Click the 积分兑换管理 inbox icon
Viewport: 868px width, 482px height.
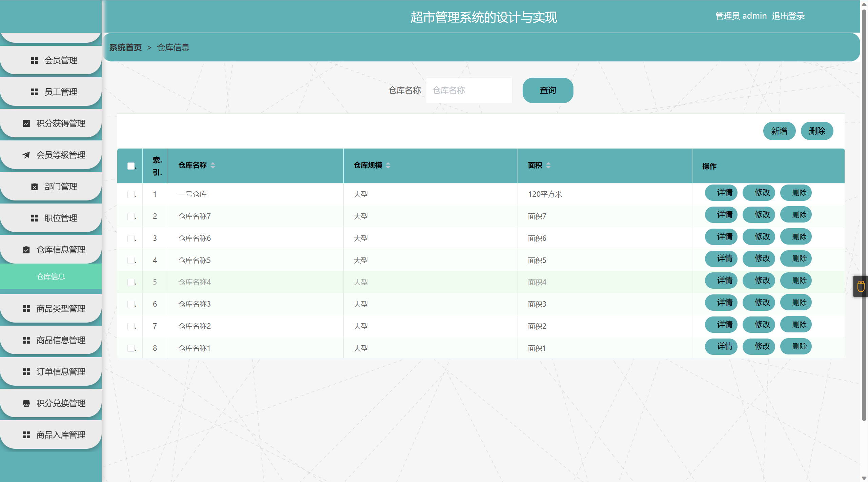[26, 403]
